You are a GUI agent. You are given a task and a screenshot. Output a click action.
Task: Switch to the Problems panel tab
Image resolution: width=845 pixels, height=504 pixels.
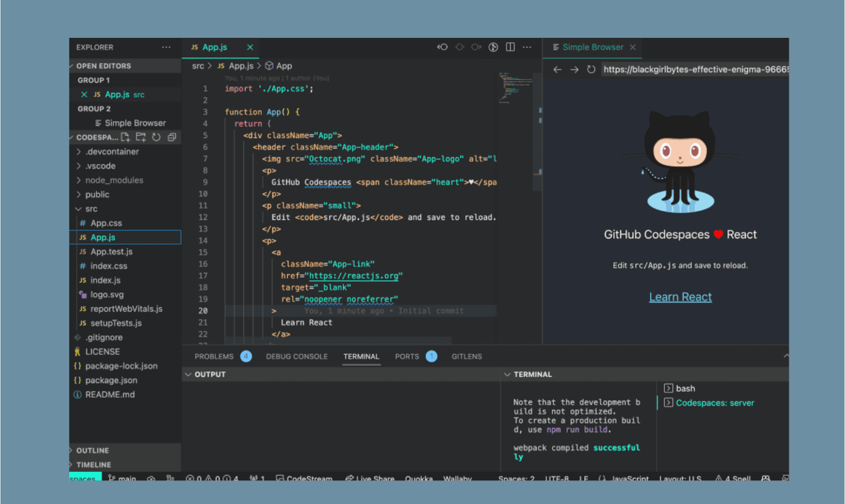pos(214,356)
